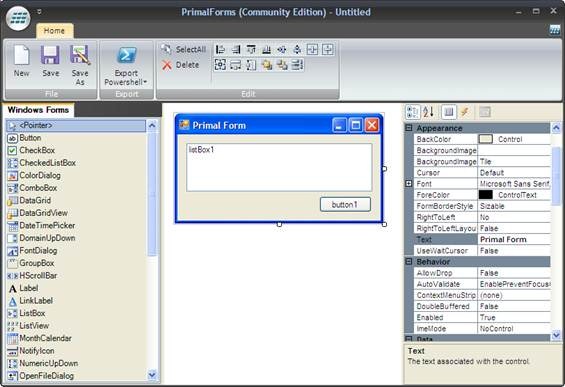The image size is (565, 387).
Task: Align horizontal centers of controls
Action: [x=282, y=49]
